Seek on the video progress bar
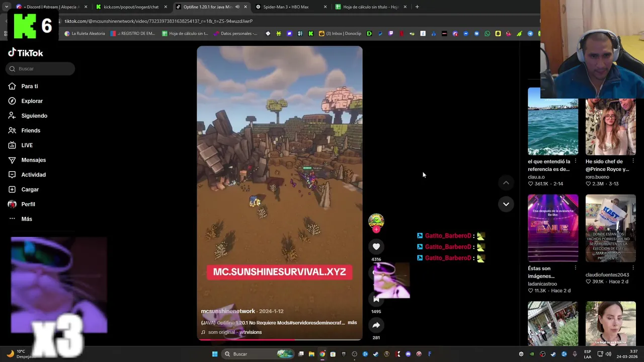The image size is (644, 362). click(x=279, y=339)
